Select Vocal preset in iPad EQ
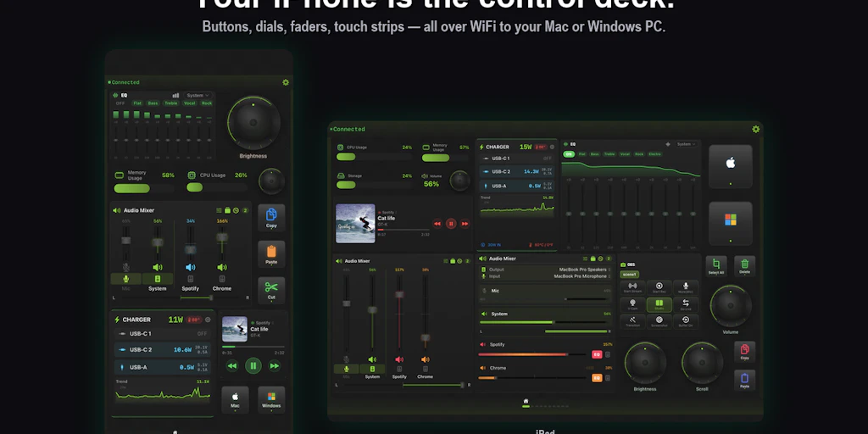Image resolution: width=868 pixels, height=434 pixels. pos(625,154)
